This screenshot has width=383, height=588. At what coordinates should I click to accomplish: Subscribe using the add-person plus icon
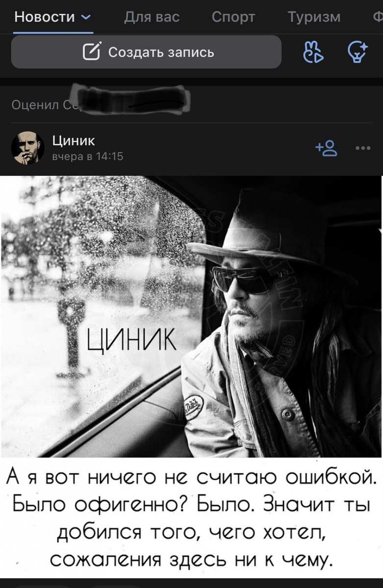click(x=328, y=148)
